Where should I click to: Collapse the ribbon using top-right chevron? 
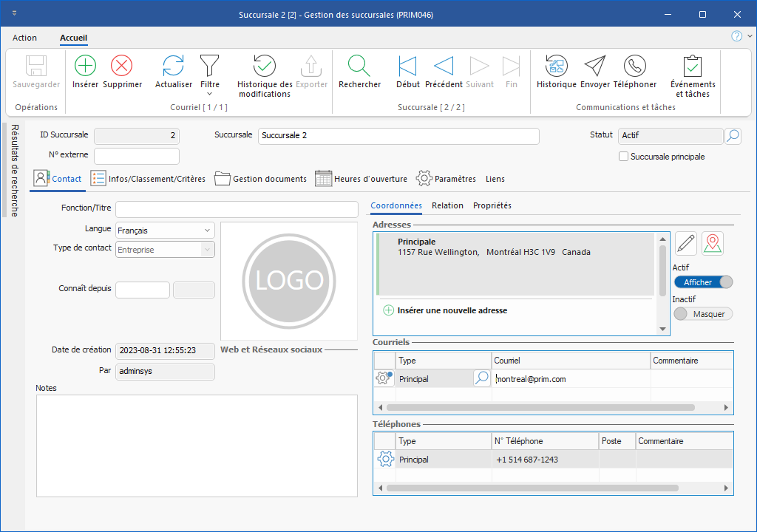pos(749,36)
